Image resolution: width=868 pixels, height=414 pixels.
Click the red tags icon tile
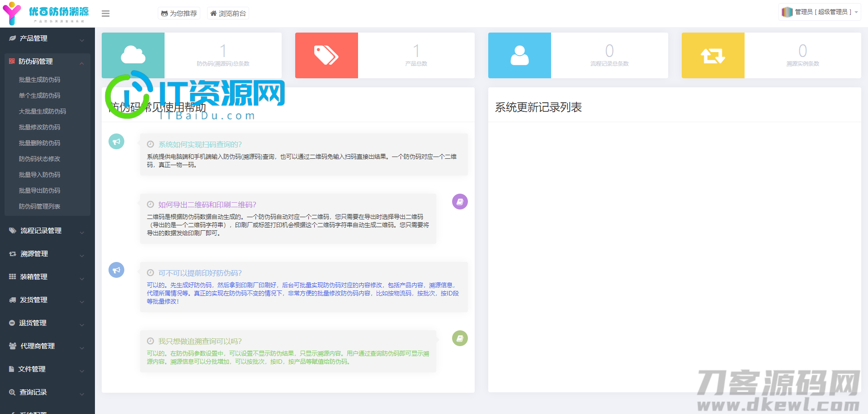tap(326, 55)
